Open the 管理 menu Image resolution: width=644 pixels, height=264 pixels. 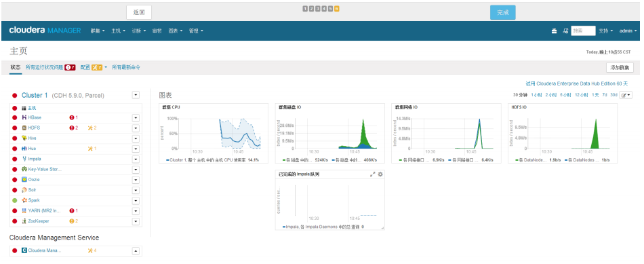click(x=196, y=31)
